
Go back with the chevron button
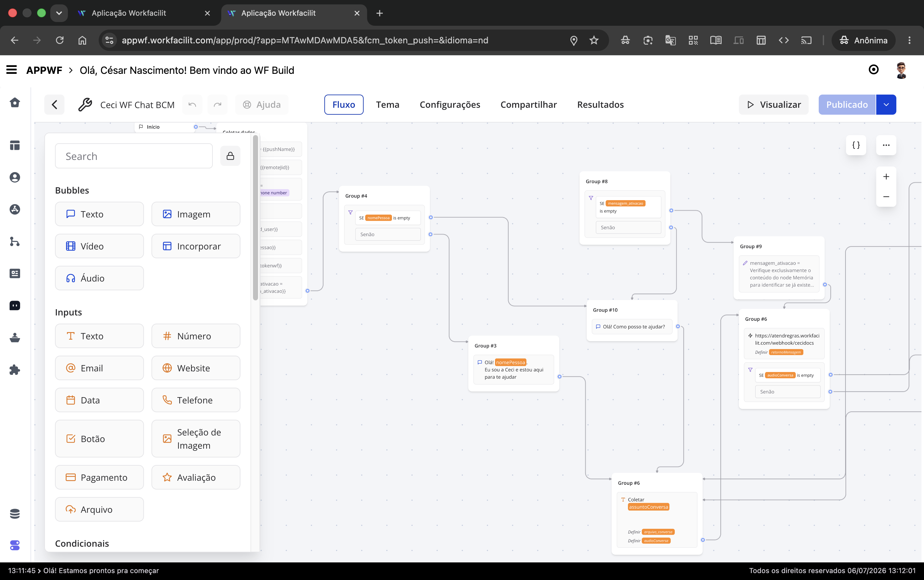54,105
